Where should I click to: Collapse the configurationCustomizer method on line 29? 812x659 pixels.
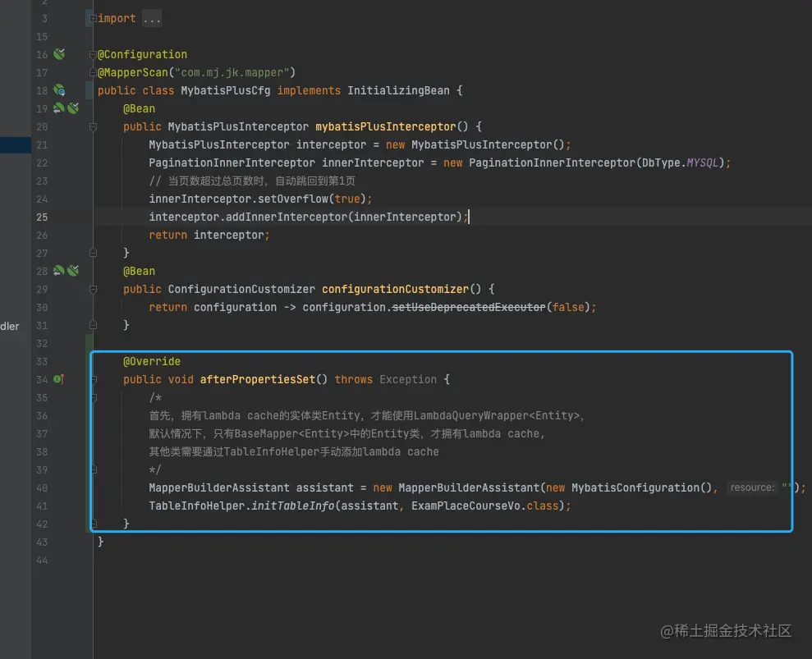(x=94, y=290)
